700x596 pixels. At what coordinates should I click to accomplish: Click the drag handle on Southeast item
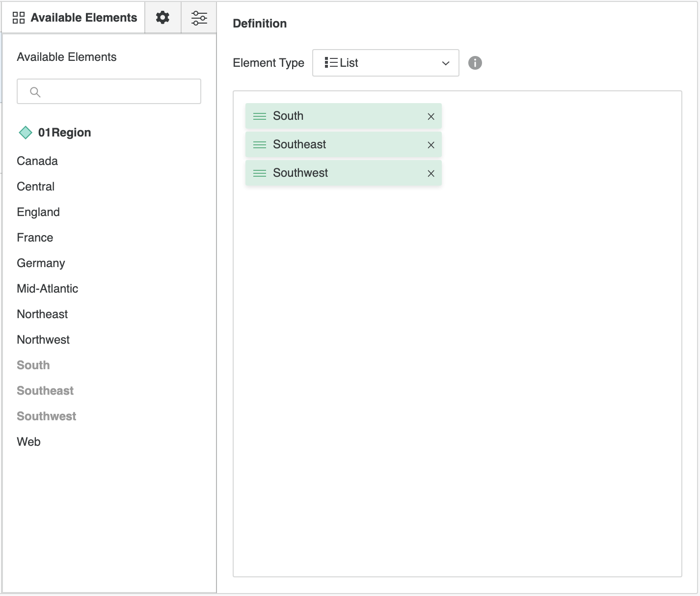tap(259, 145)
